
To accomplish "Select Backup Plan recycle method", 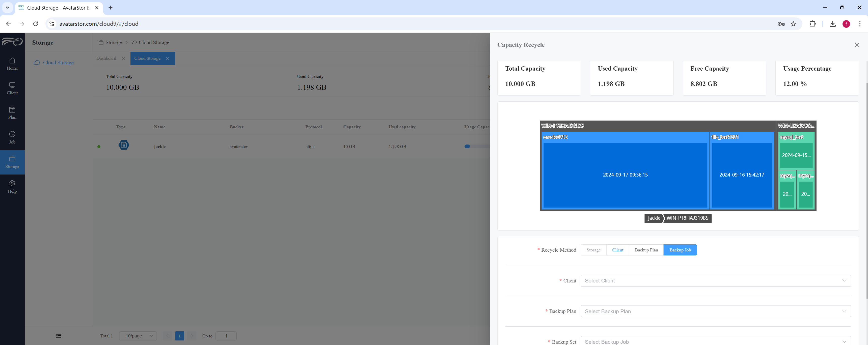I will pyautogui.click(x=646, y=250).
